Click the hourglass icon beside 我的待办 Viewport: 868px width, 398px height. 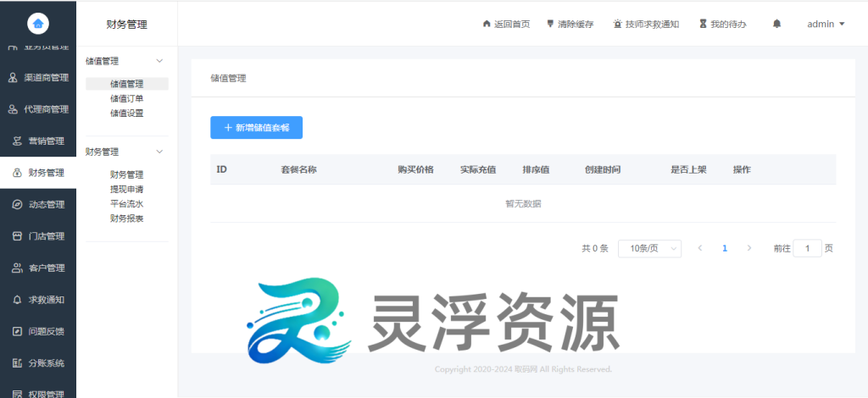pos(703,24)
